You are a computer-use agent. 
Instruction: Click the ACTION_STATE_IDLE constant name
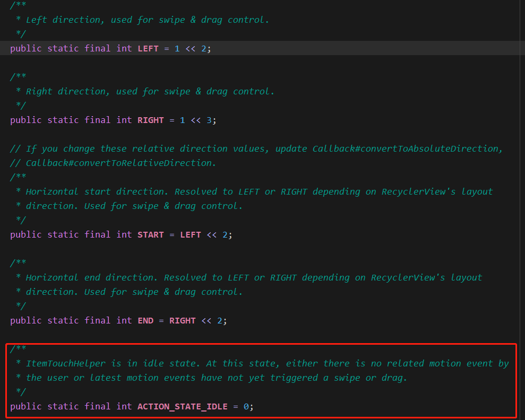[183, 407]
